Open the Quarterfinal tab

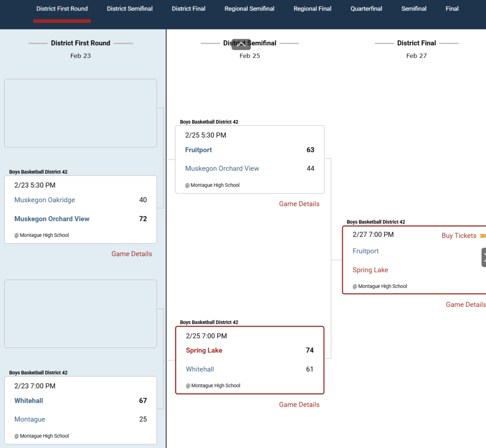[x=366, y=9]
